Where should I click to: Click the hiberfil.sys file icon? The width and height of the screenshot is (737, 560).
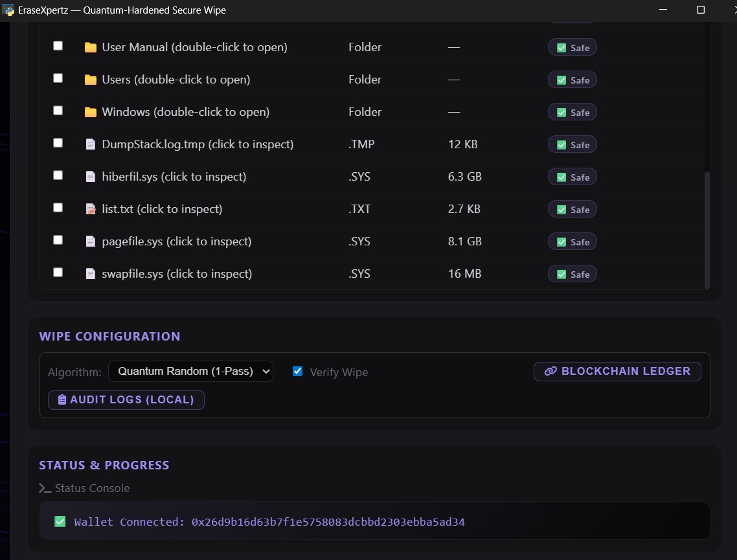click(90, 177)
